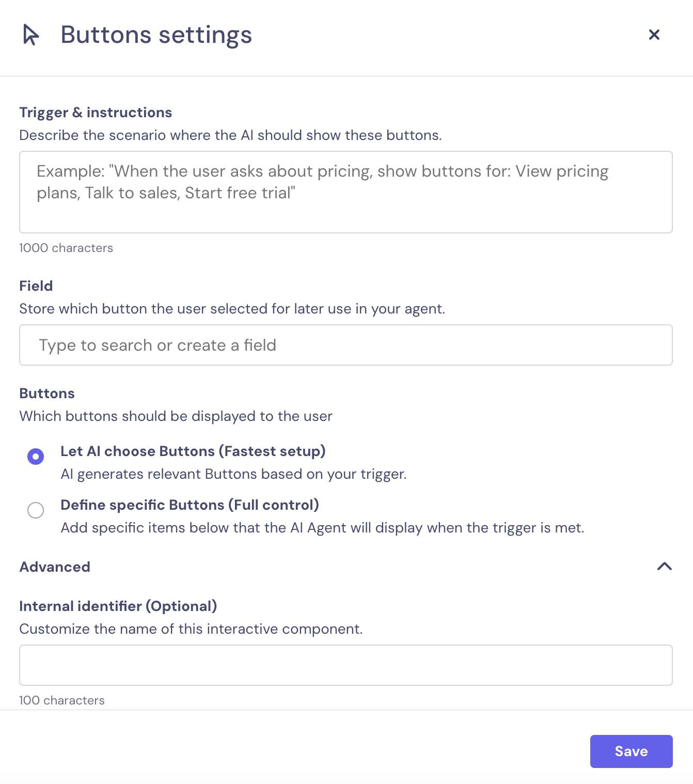Click the 'Define specific Buttons (Full control)' label
This screenshot has width=693, height=784.
point(190,505)
